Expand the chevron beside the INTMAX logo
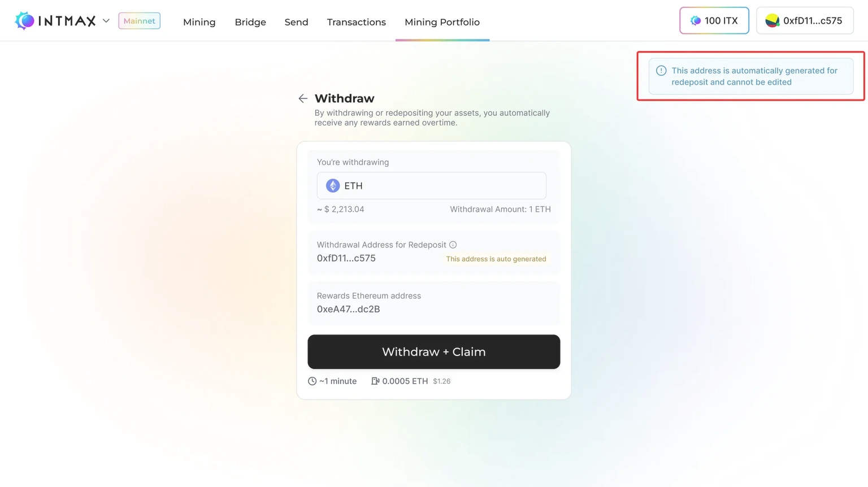The height and width of the screenshot is (487, 868). (106, 21)
